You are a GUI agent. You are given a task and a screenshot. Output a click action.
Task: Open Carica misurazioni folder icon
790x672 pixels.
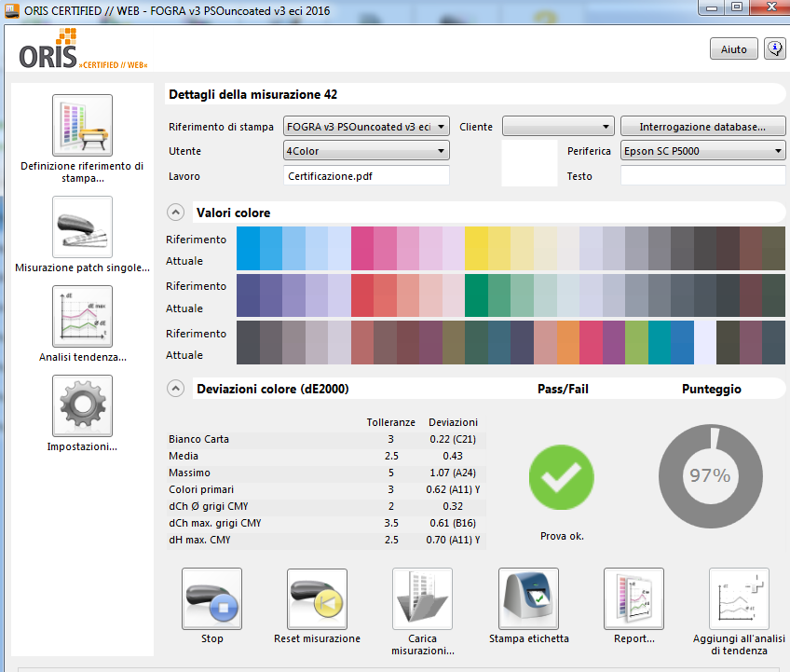pyautogui.click(x=422, y=598)
